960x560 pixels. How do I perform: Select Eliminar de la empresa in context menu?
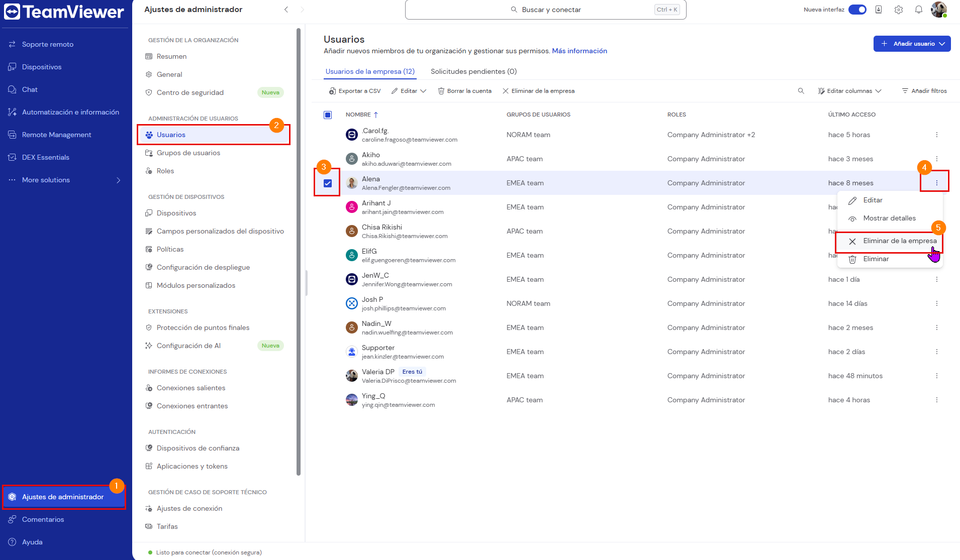pos(890,241)
